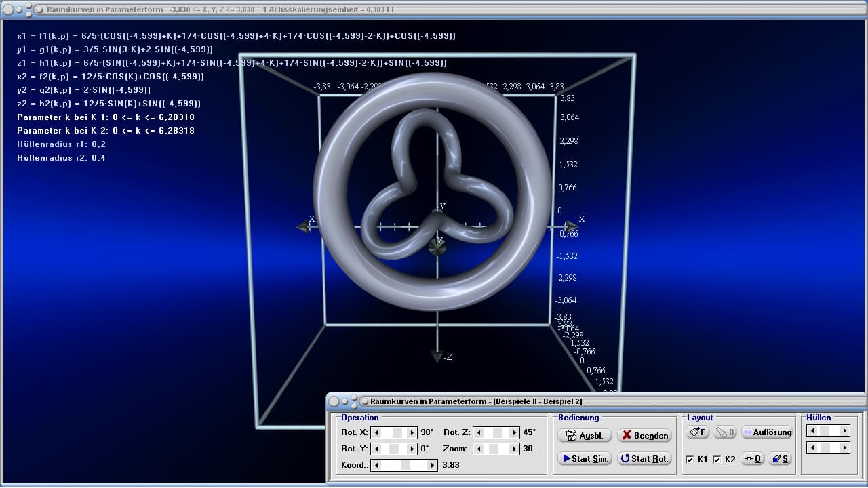Click the Rot. X value 98°
Viewport: 868px width, 488px height.
(x=427, y=432)
